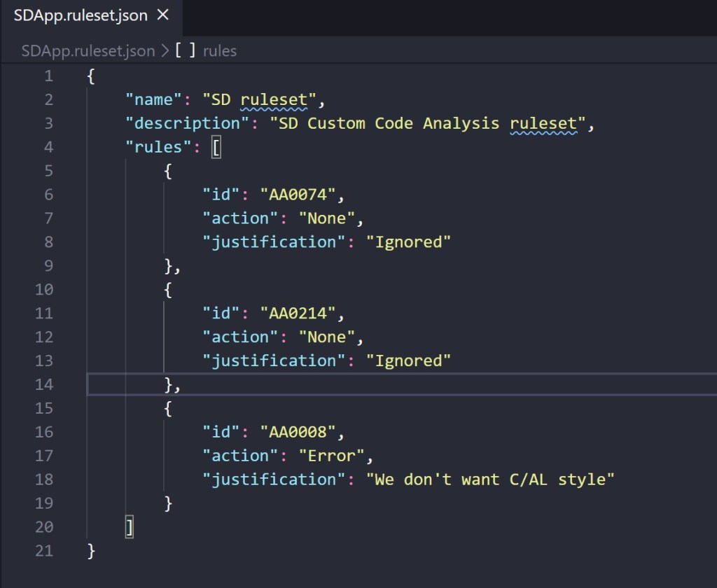Image resolution: width=717 pixels, height=588 pixels.
Task: Close the SDApp.ruleset.json tab
Action: click(162, 15)
